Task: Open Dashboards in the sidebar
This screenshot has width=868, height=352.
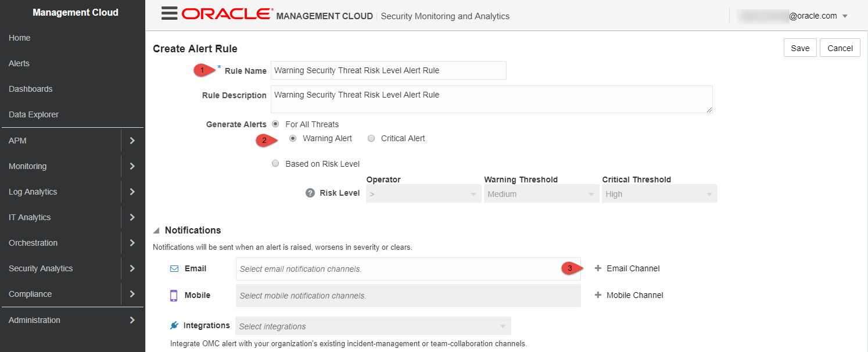Action: pyautogui.click(x=31, y=89)
